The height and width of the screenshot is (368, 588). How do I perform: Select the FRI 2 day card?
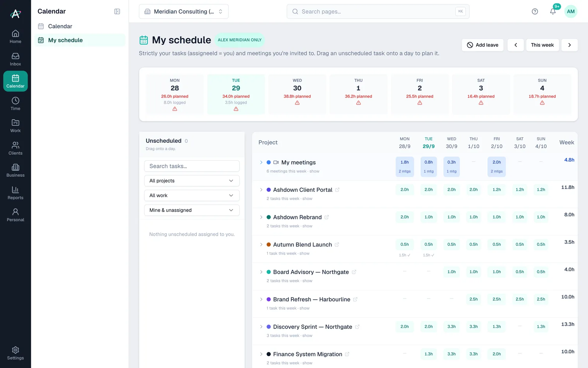(x=420, y=94)
